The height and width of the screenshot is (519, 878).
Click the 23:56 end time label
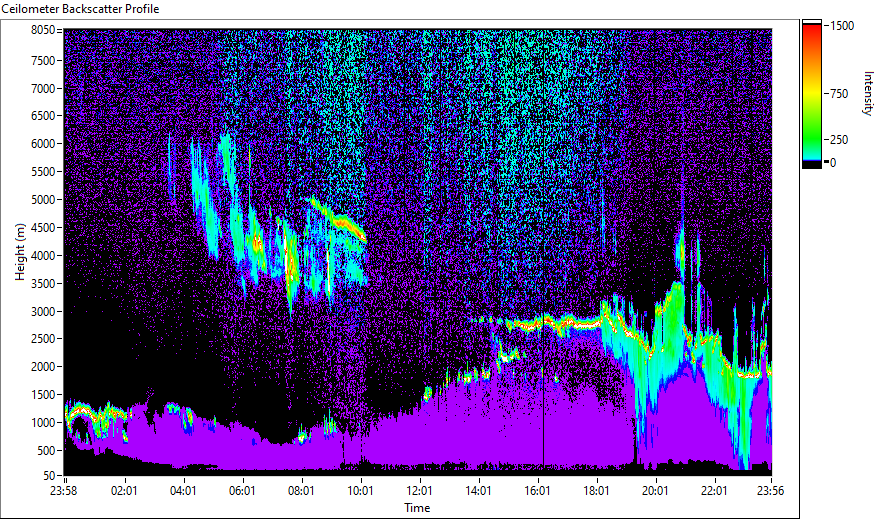[770, 491]
